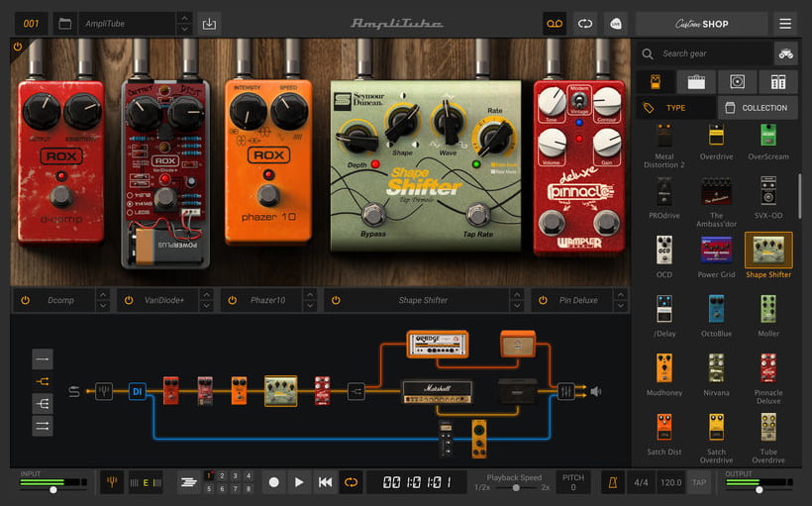Toggle Pin Deluxe slot power button
Screen dimensions: 812x506
(x=543, y=300)
